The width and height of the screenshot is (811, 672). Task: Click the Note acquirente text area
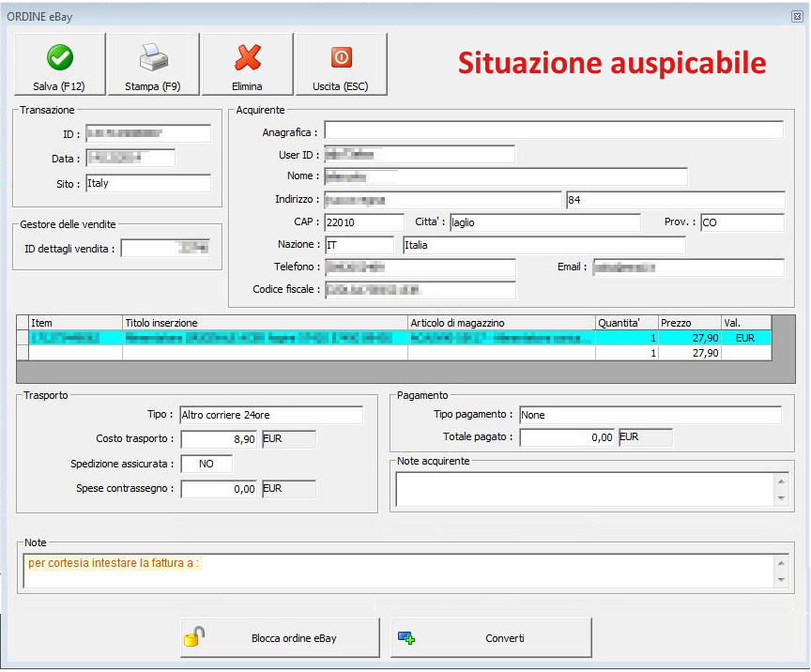point(586,489)
